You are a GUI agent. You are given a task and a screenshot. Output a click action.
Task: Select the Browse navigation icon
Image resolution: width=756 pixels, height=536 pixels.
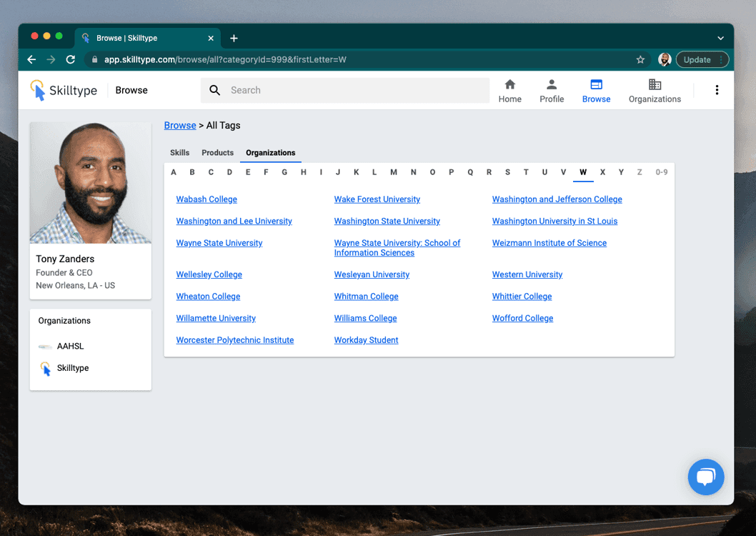point(596,85)
